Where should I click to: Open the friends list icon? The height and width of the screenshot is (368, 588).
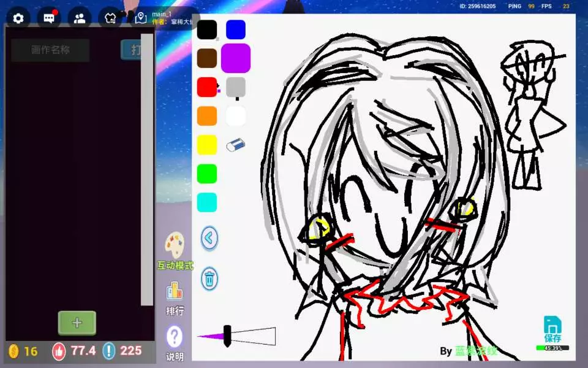coord(80,18)
